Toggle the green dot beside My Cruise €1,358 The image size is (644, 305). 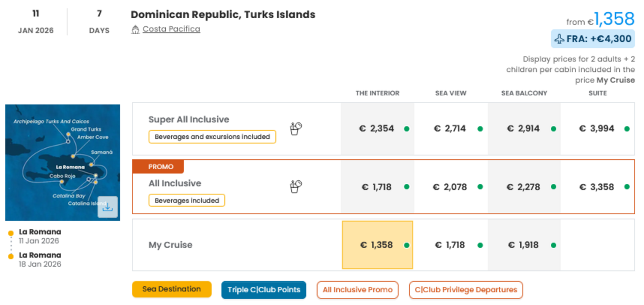[x=407, y=246]
